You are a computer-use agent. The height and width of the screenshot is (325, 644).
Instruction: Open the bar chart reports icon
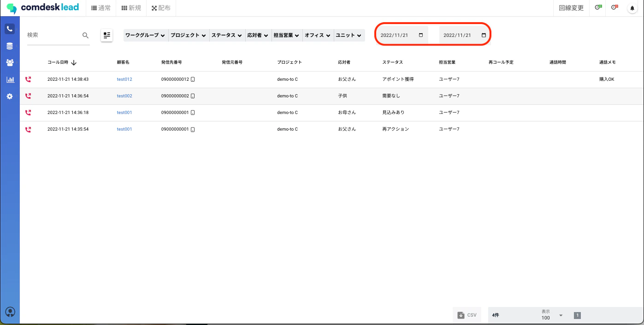(x=10, y=79)
